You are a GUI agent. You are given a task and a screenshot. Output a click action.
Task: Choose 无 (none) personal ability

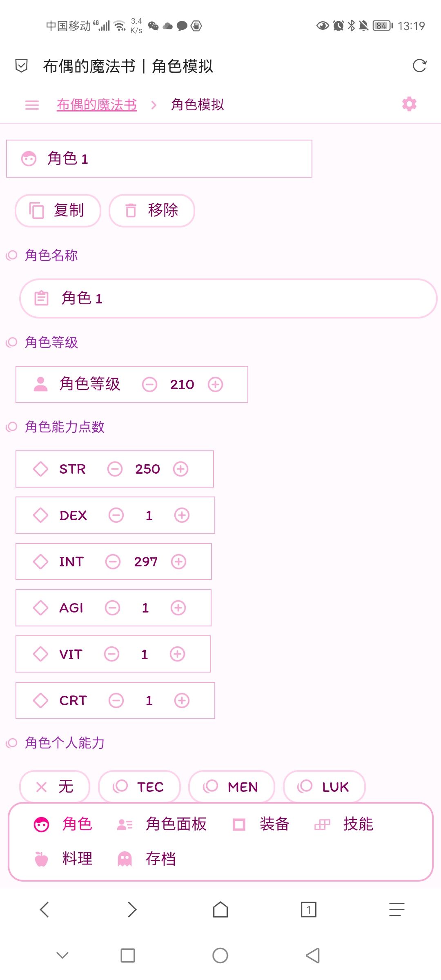(x=55, y=786)
